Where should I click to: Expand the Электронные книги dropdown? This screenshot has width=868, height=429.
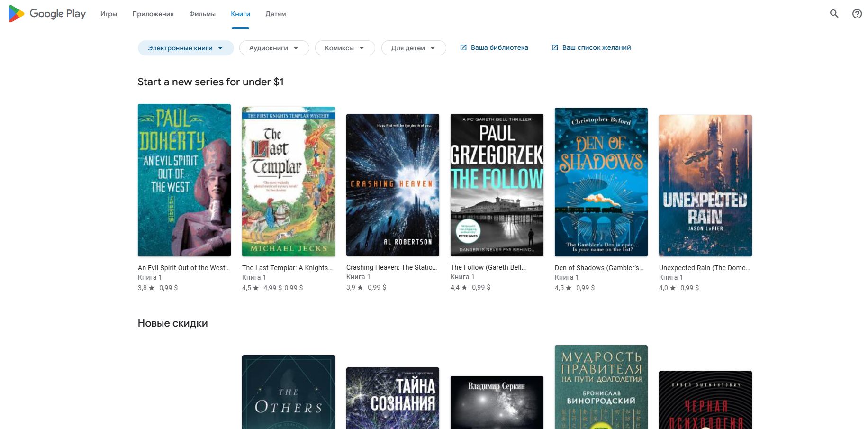[x=185, y=48]
